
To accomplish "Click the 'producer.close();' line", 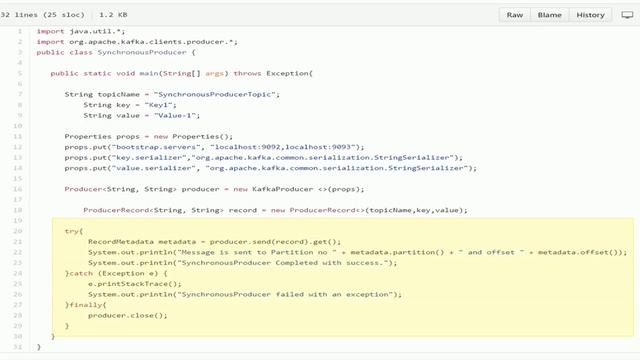I will [x=128, y=315].
